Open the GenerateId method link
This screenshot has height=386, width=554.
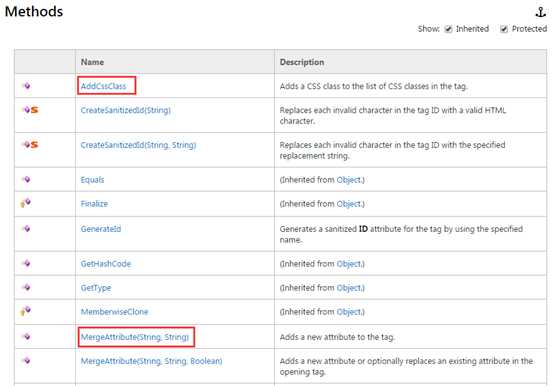[101, 229]
